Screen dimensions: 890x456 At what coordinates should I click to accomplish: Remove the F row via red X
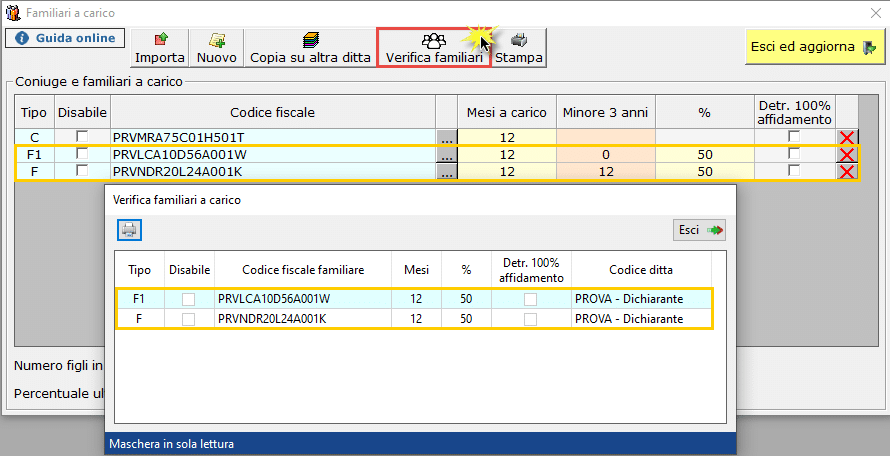pyautogui.click(x=847, y=171)
